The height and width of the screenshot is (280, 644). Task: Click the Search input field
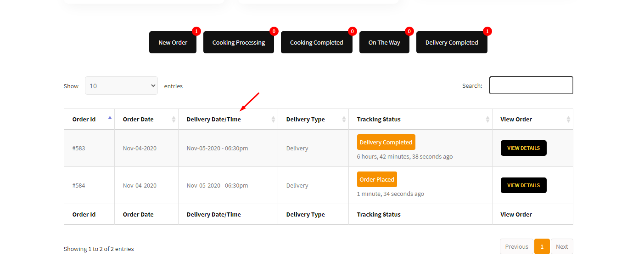click(x=531, y=86)
